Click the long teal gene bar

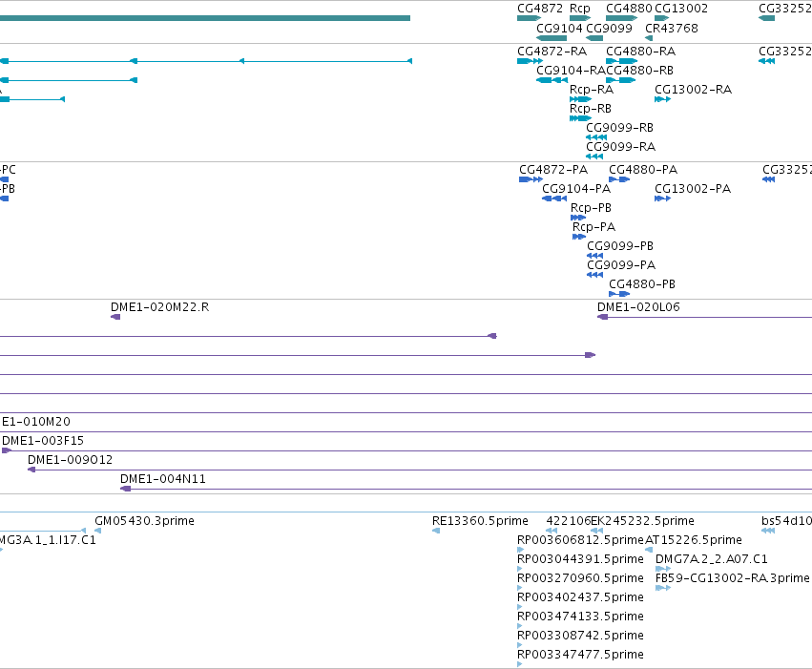click(205, 18)
